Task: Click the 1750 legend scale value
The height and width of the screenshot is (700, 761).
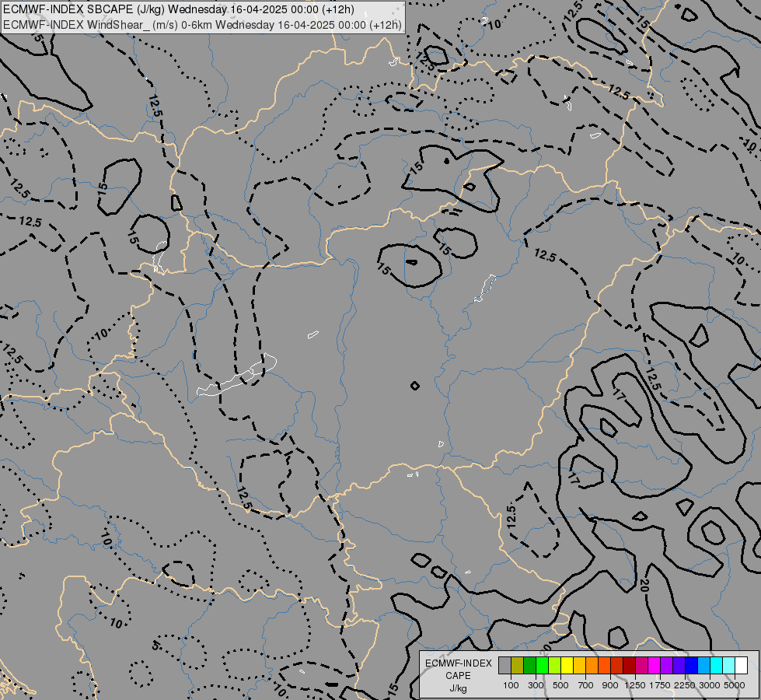Action: (660, 685)
